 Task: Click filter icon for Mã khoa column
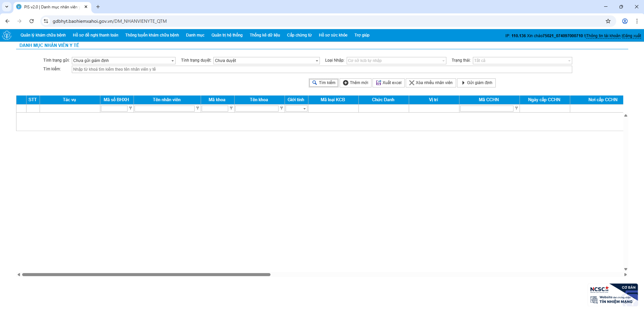[231, 108]
